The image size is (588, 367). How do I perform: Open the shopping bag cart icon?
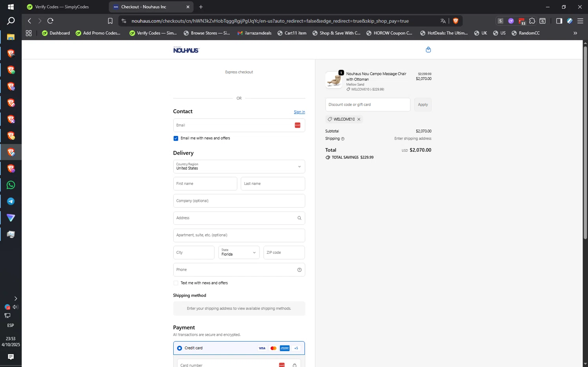[x=428, y=50]
